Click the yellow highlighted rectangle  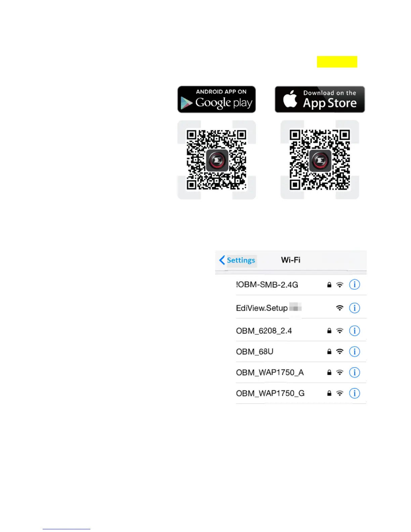pos(337,62)
